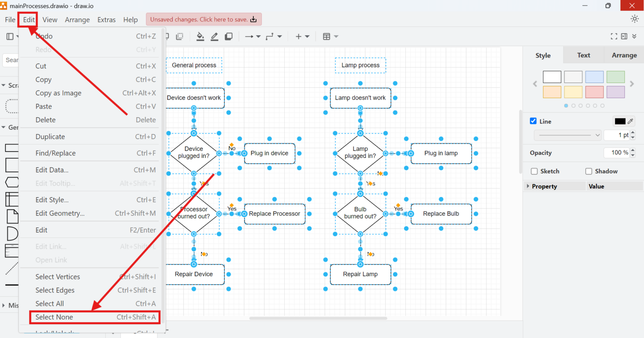
Task: Choose Select None from the Edit menu
Action: [55, 317]
